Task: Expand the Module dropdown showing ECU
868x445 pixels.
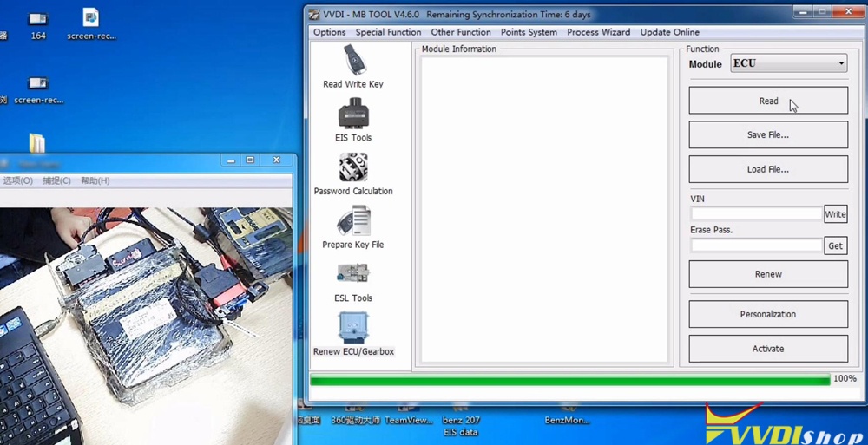Action: 789,63
